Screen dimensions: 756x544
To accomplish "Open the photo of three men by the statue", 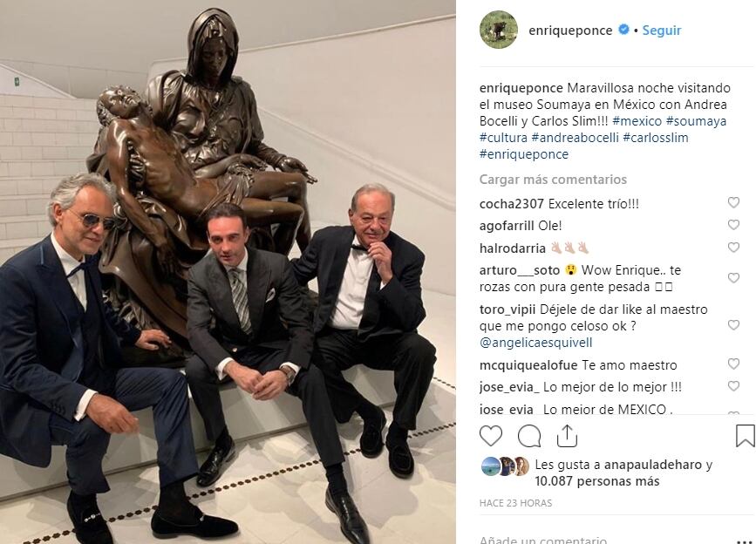I will point(228,272).
